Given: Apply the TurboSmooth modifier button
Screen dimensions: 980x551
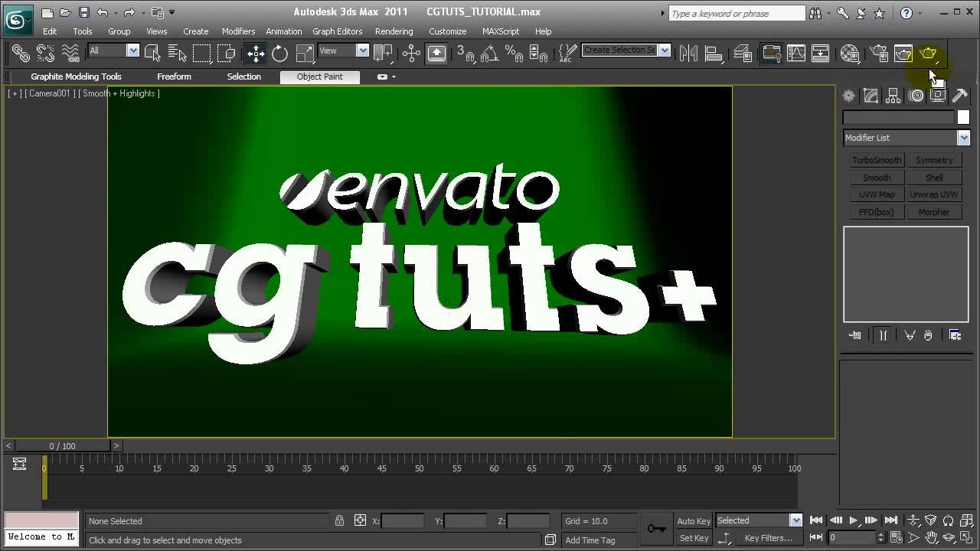Looking at the screenshot, I should [x=877, y=160].
